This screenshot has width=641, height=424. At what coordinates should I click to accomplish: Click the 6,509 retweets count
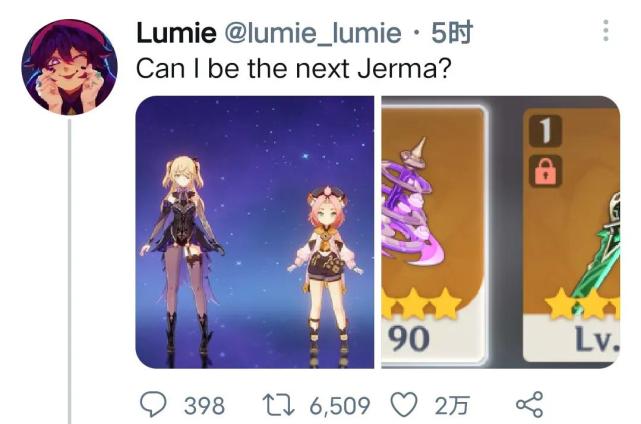tap(340, 406)
